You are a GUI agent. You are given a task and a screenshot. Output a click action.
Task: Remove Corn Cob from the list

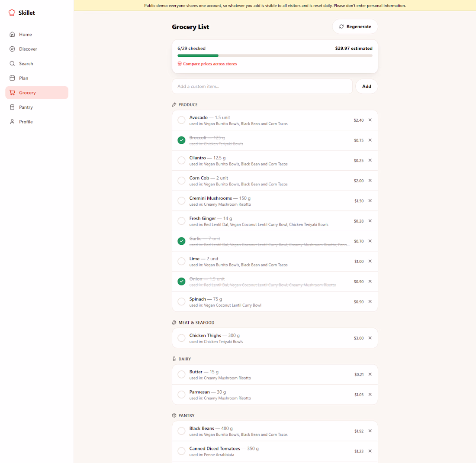[370, 181]
